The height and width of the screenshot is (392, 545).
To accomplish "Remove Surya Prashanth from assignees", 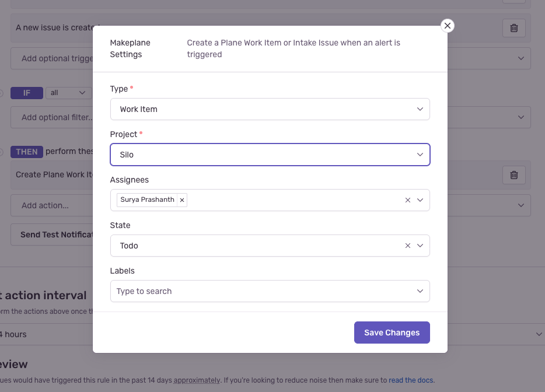I will [x=182, y=200].
